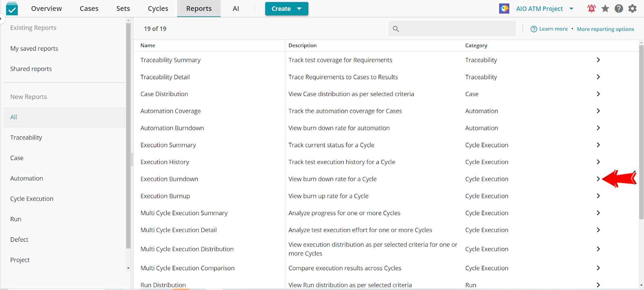
Task: Click the report list vertical scrollbar
Action: tap(641, 133)
